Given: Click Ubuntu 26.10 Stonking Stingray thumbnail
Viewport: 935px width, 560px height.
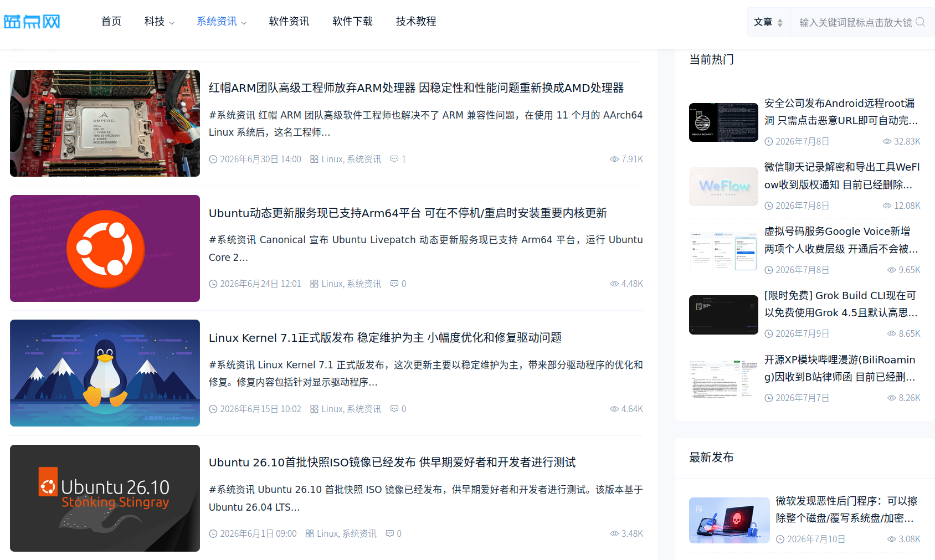Looking at the screenshot, I should [x=105, y=498].
